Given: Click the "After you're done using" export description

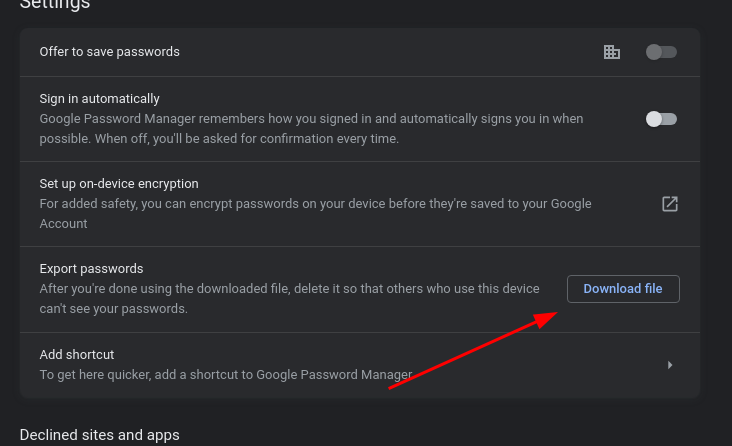Looking at the screenshot, I should coord(289,299).
